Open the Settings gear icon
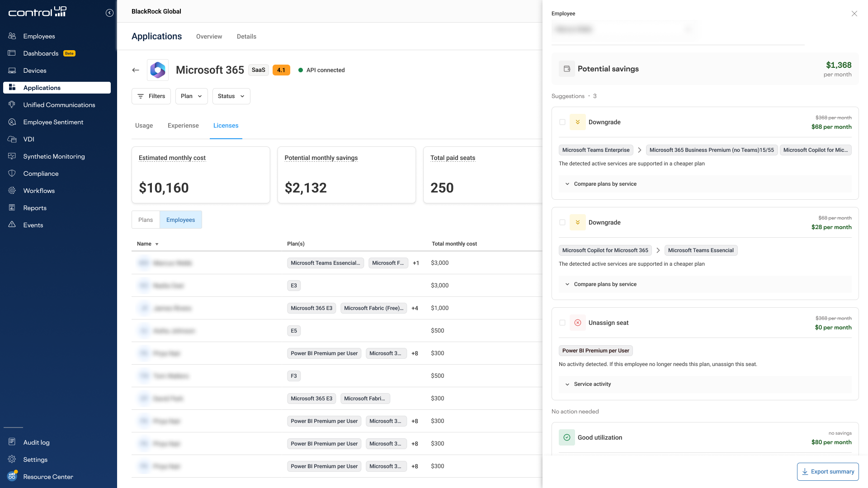Screen dimensions: 868x488 12,460
